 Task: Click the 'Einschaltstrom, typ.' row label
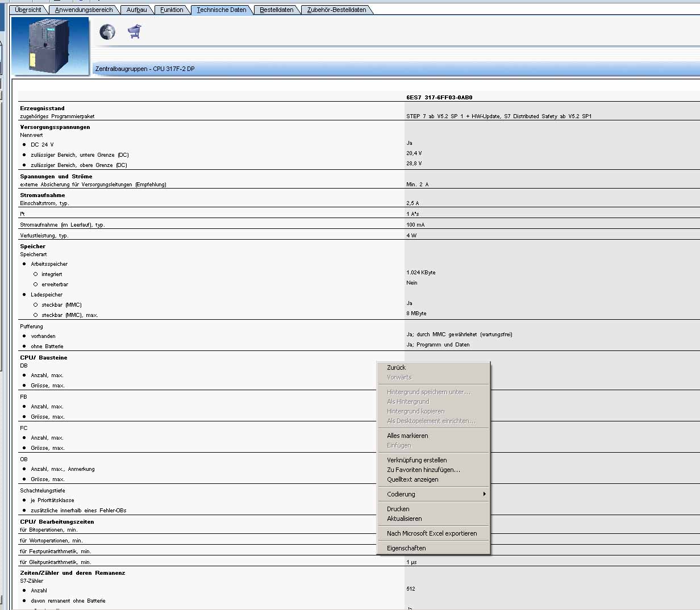click(x=44, y=203)
